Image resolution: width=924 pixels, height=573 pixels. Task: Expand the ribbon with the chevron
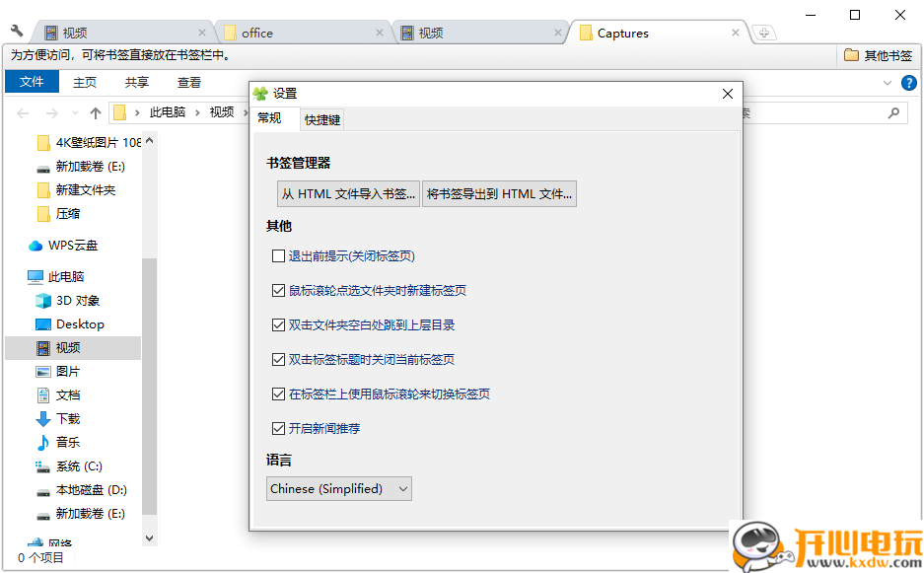887,83
